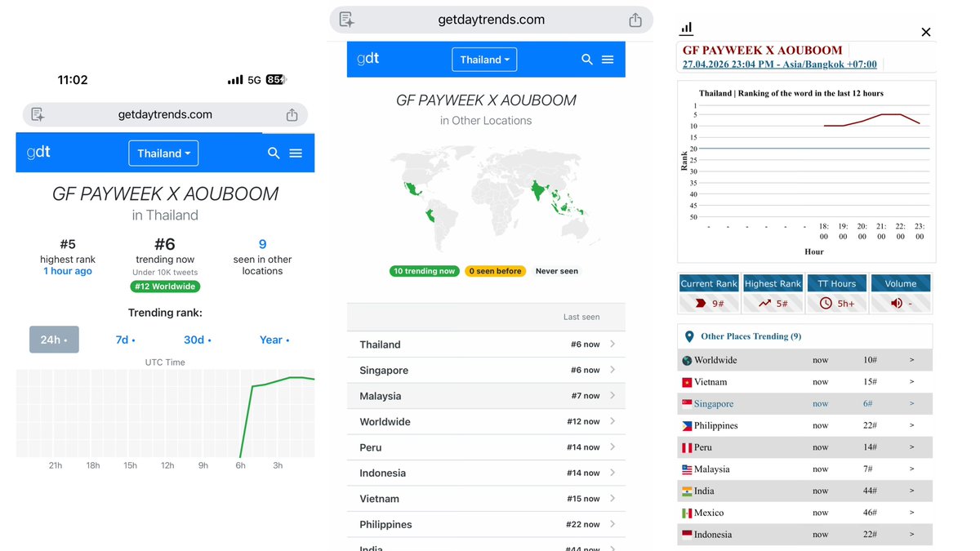Expand Thailand row chevron in middle list
This screenshot has width=980, height=551.
pyautogui.click(x=612, y=344)
